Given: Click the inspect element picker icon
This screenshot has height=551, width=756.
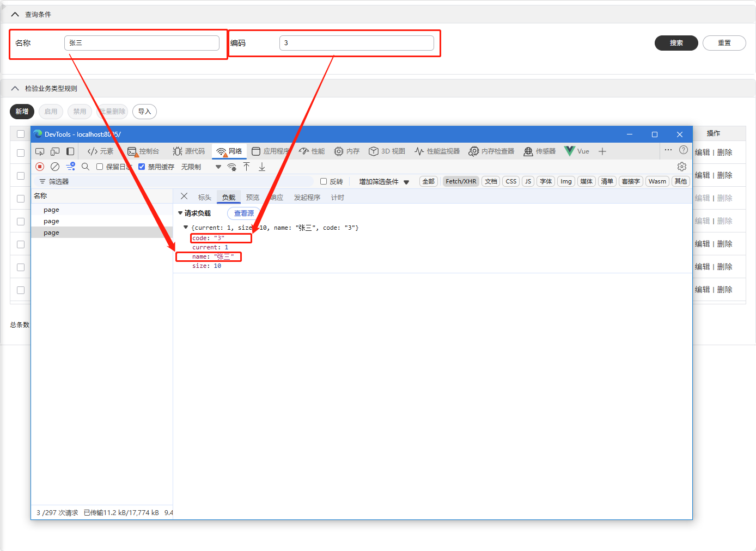Looking at the screenshot, I should 40,151.
